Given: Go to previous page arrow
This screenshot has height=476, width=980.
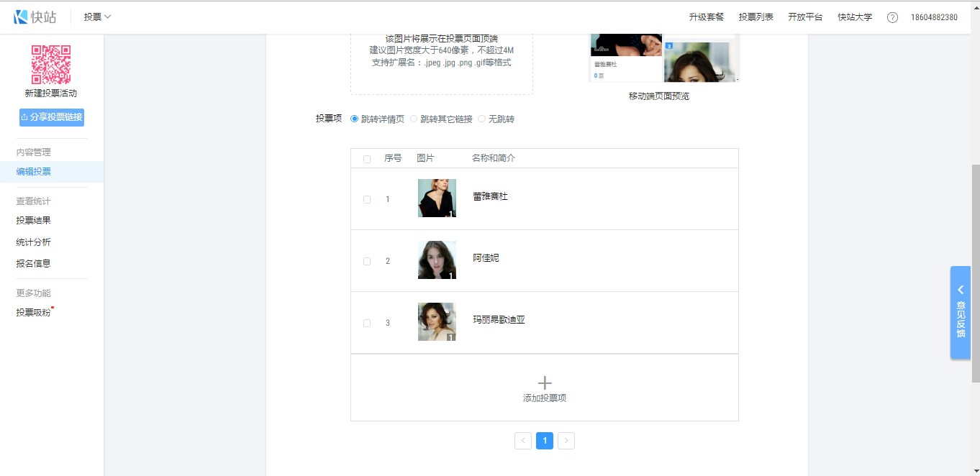Looking at the screenshot, I should (x=523, y=441).
